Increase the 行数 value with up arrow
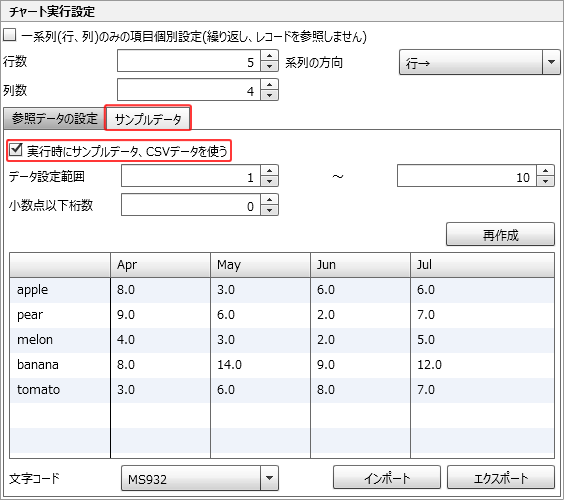Screen dimensions: 564x500 (x=269, y=55)
